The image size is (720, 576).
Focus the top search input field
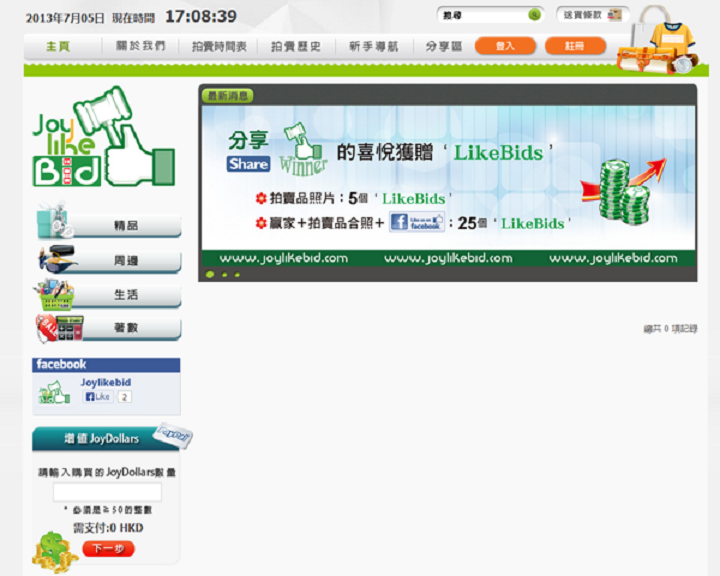(484, 16)
